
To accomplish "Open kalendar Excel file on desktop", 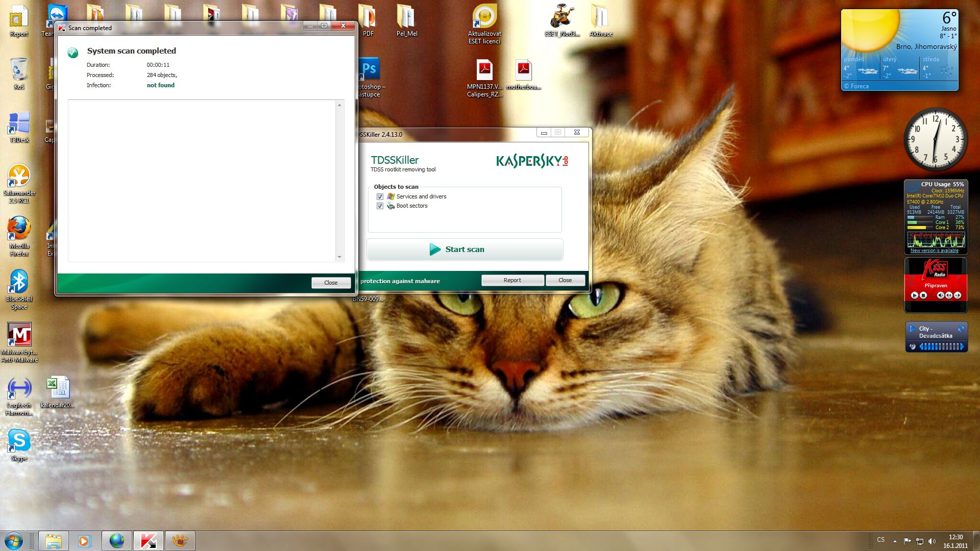I will pos(58,388).
